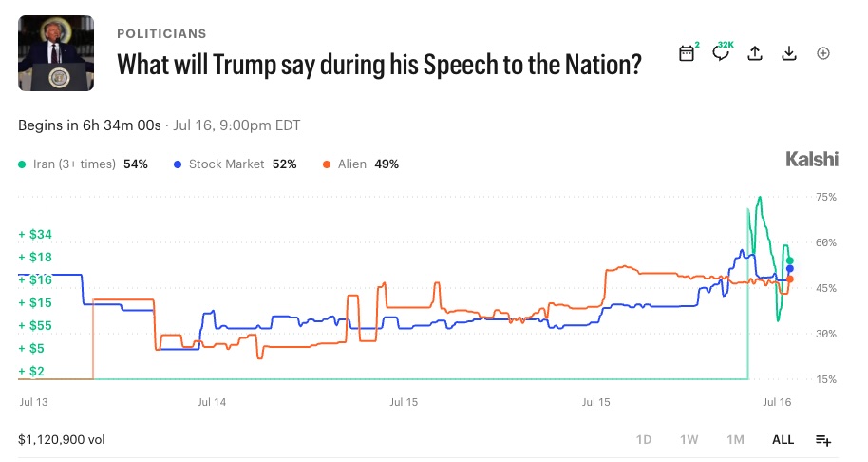Click the share upload icon
Screen dimensions: 868x462
pos(755,53)
